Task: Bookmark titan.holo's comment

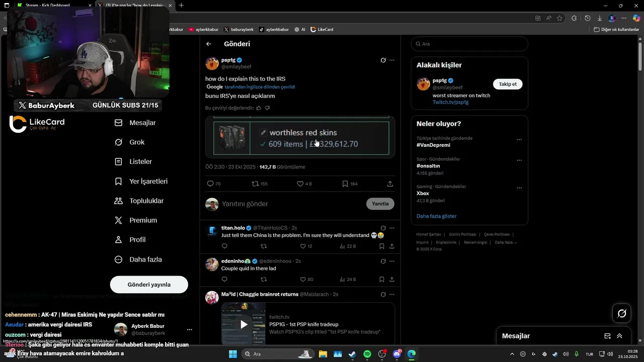Action: point(381,246)
